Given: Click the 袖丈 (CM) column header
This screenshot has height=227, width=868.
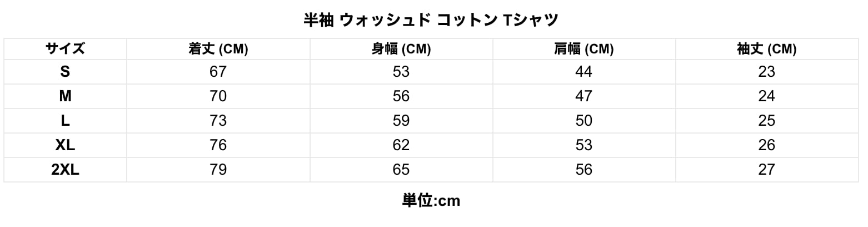Looking at the screenshot, I should [766, 49].
